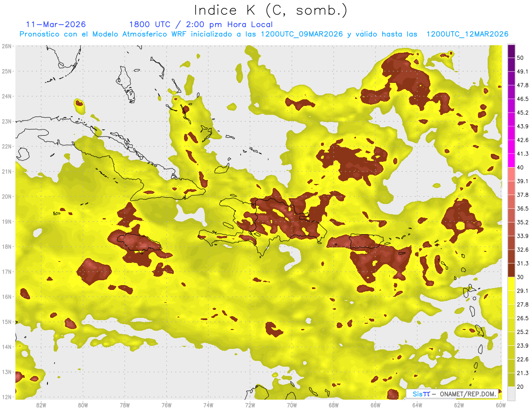Select the "68W" longitude label
Screen dimensions: 532x411
[x=333, y=405]
